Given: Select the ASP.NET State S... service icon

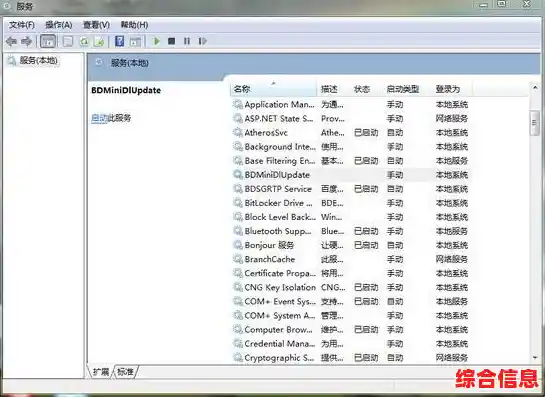Looking at the screenshot, I should click(238, 119).
